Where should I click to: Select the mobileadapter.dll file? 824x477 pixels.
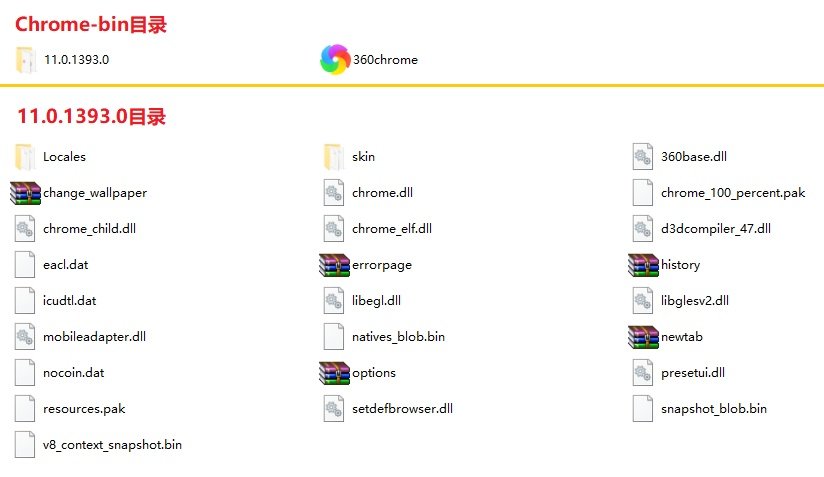click(94, 337)
